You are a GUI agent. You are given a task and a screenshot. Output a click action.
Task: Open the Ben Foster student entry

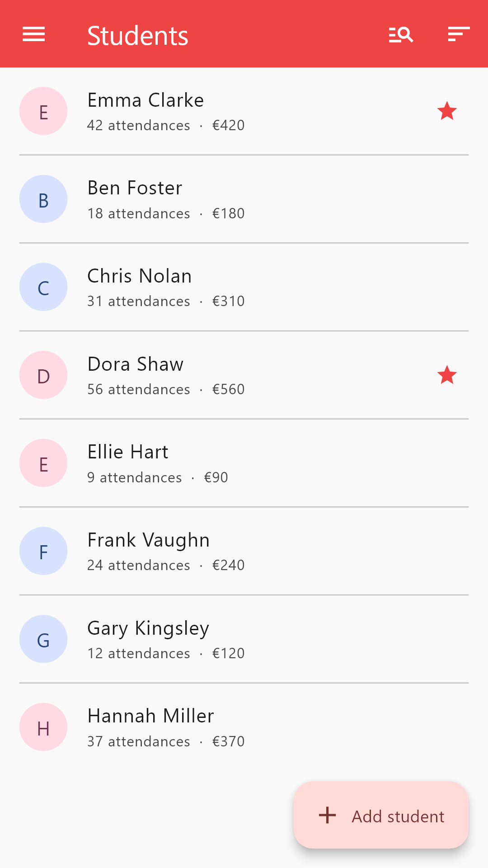(244, 199)
